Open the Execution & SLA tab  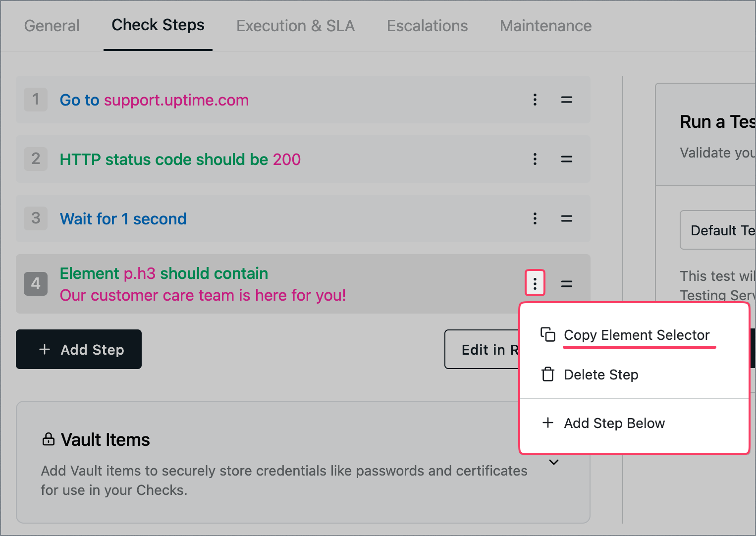(x=295, y=26)
